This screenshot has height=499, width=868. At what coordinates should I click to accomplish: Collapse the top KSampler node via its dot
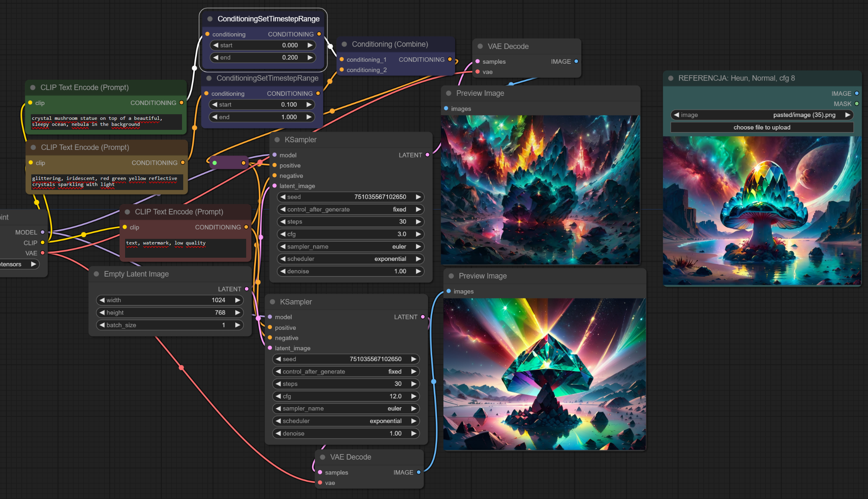pos(277,140)
